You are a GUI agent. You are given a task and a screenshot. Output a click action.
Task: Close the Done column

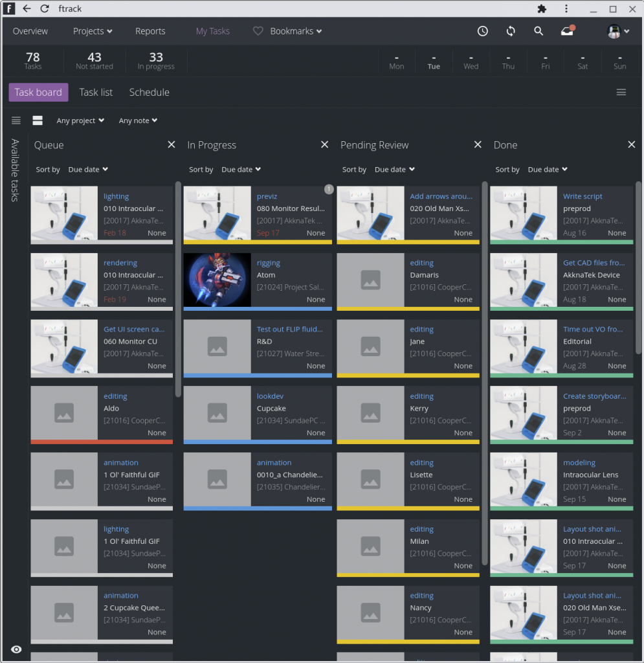[631, 144]
